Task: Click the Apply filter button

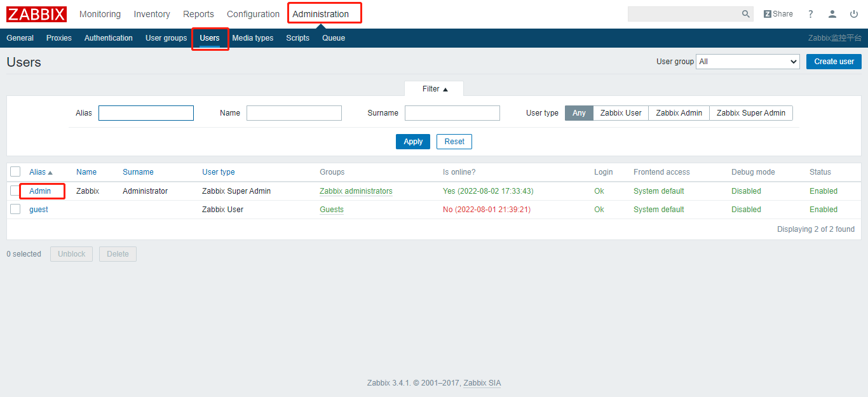Action: point(413,142)
